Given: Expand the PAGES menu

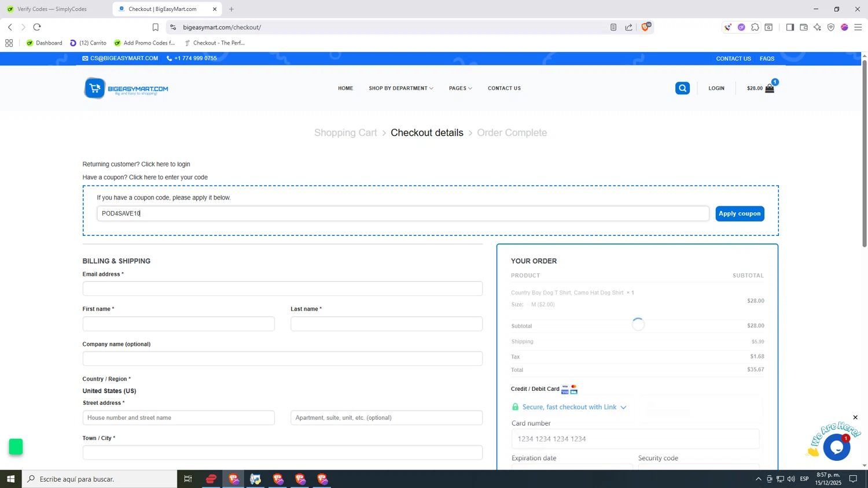Looking at the screenshot, I should [x=461, y=88].
